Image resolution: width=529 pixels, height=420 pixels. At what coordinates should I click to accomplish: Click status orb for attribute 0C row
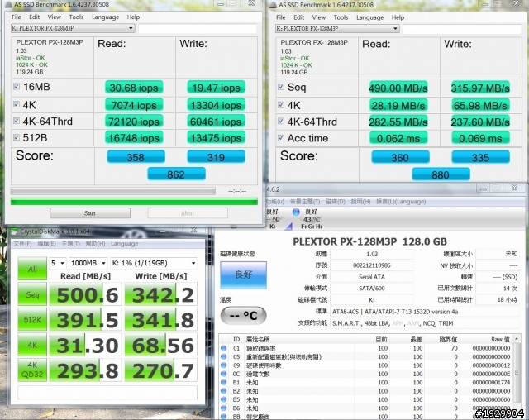click(223, 374)
